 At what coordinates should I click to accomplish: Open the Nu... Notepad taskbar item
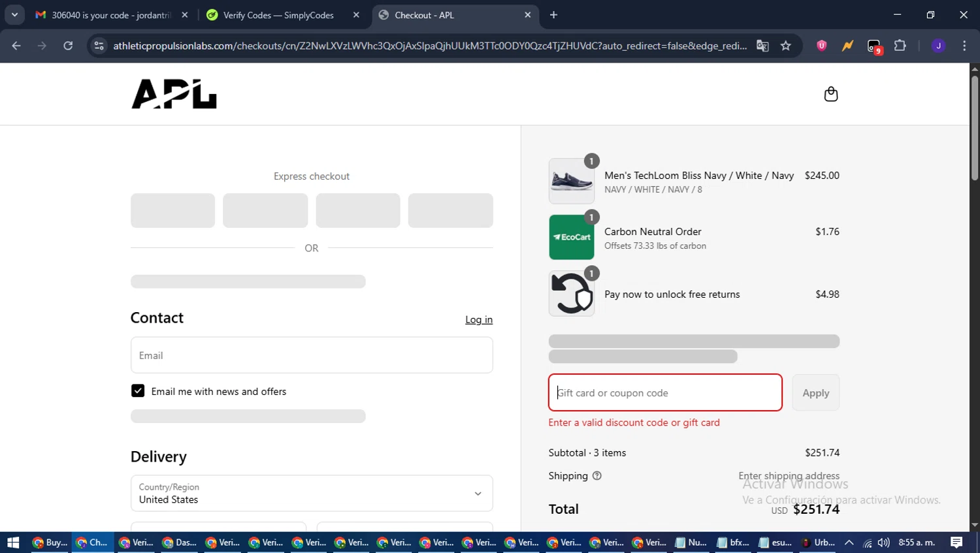point(691,543)
